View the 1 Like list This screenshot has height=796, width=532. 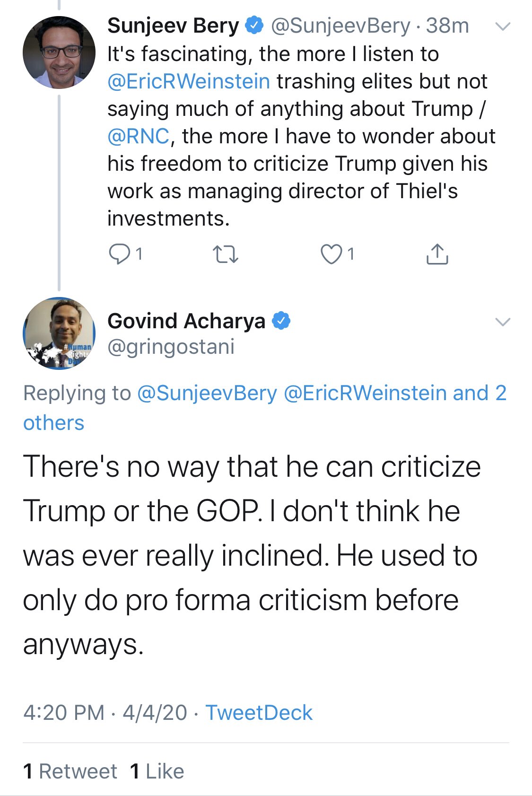pos(157,771)
